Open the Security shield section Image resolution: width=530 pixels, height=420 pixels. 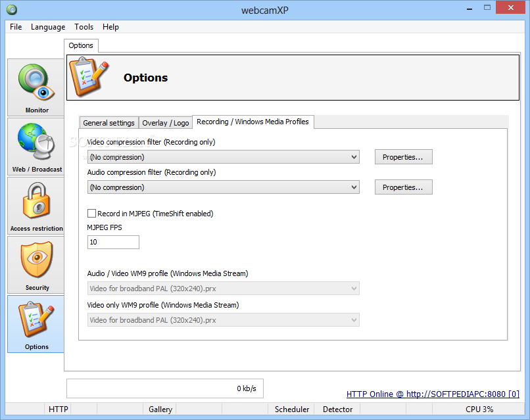tap(36, 265)
